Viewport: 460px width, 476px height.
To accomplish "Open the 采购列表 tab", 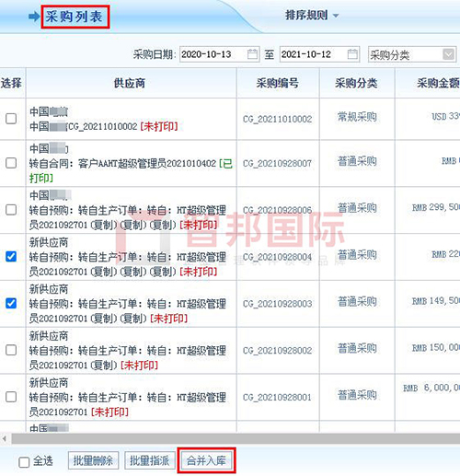I will point(74,17).
